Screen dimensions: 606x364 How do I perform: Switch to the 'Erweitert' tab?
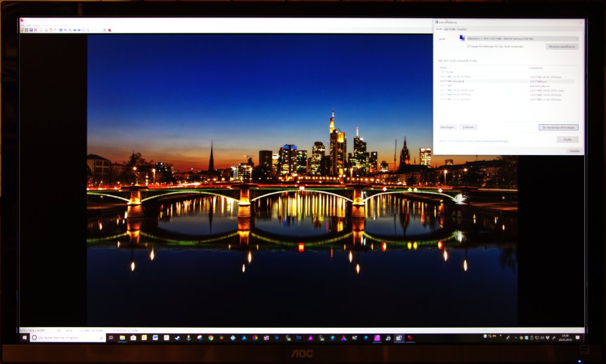[x=462, y=29]
